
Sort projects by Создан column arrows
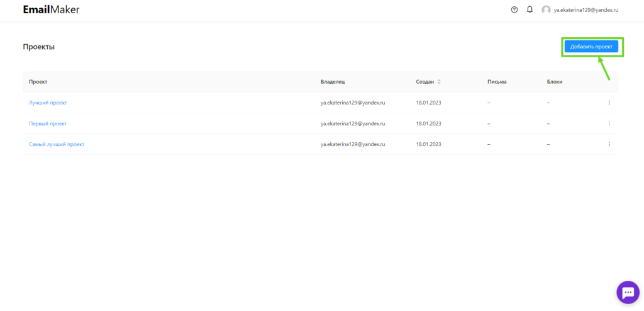[x=438, y=82]
